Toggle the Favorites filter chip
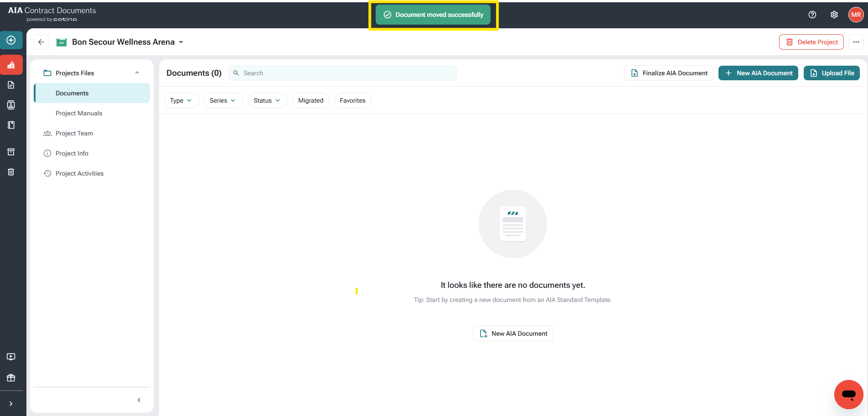868x416 pixels. 352,100
